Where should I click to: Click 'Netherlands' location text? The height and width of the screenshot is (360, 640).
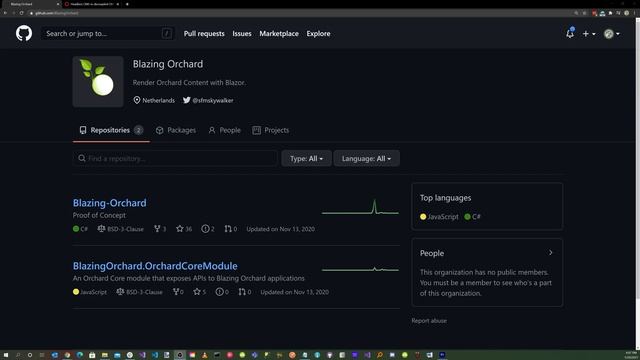(158, 100)
